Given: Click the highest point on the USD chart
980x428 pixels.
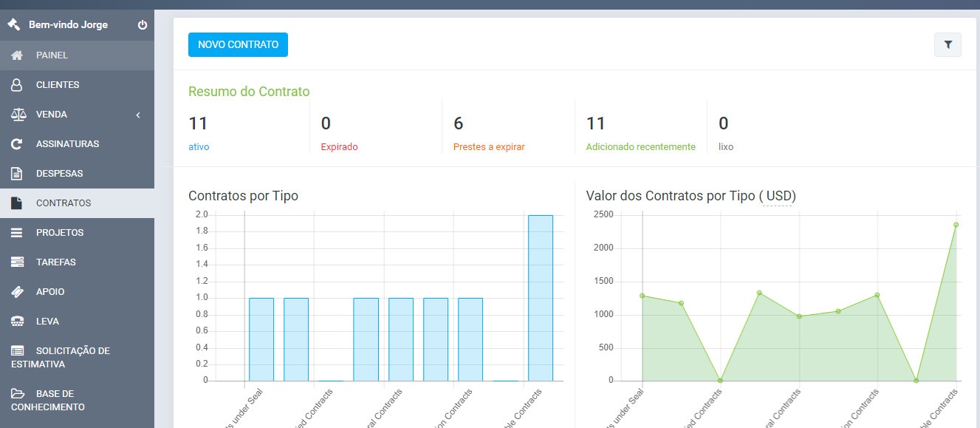Looking at the screenshot, I should 957,223.
